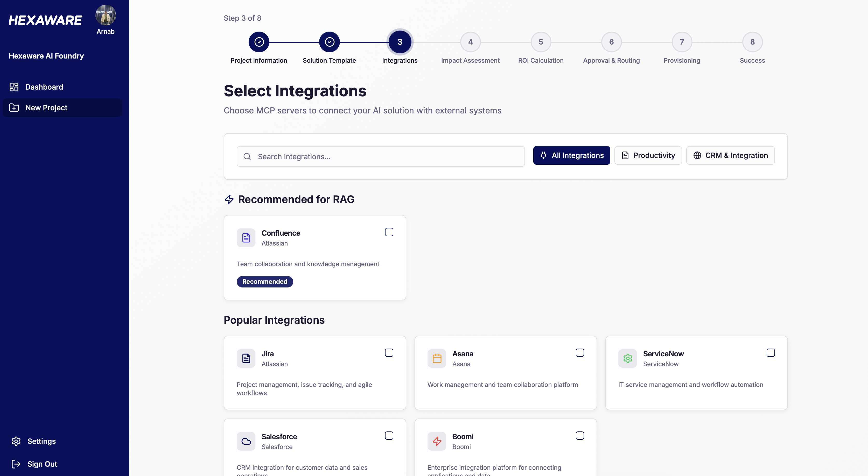
Task: Select the ServiceNow checkbox
Action: click(x=771, y=352)
